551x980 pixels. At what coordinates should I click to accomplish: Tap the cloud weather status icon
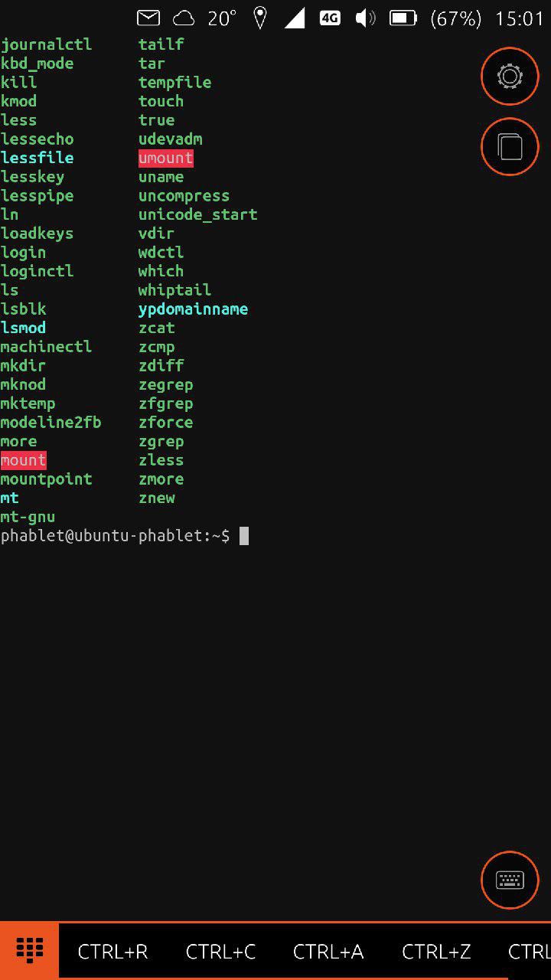coord(184,18)
